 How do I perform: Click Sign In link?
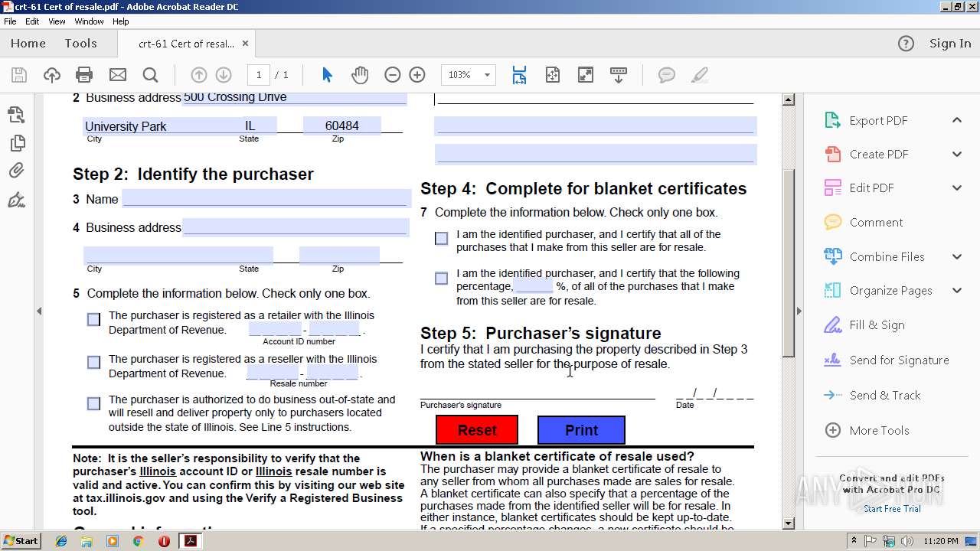(950, 44)
